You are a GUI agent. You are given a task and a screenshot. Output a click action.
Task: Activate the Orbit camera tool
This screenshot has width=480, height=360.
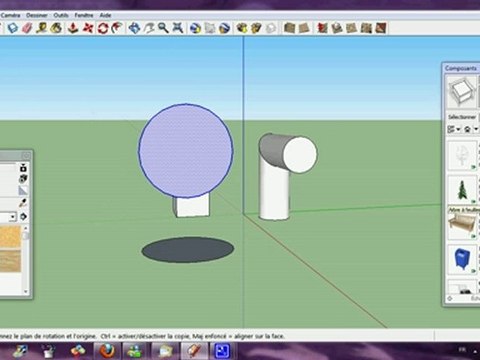point(134,28)
